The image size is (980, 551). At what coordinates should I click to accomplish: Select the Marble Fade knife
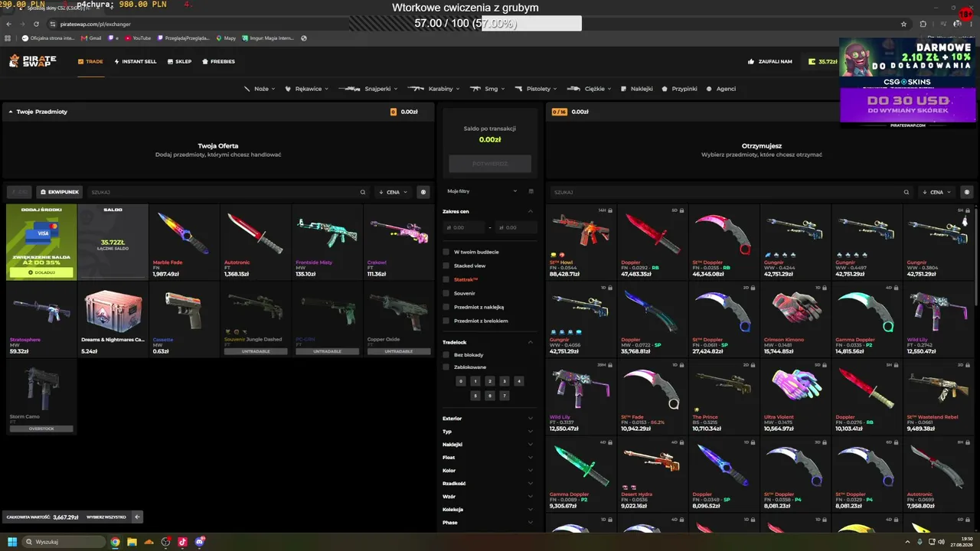184,242
